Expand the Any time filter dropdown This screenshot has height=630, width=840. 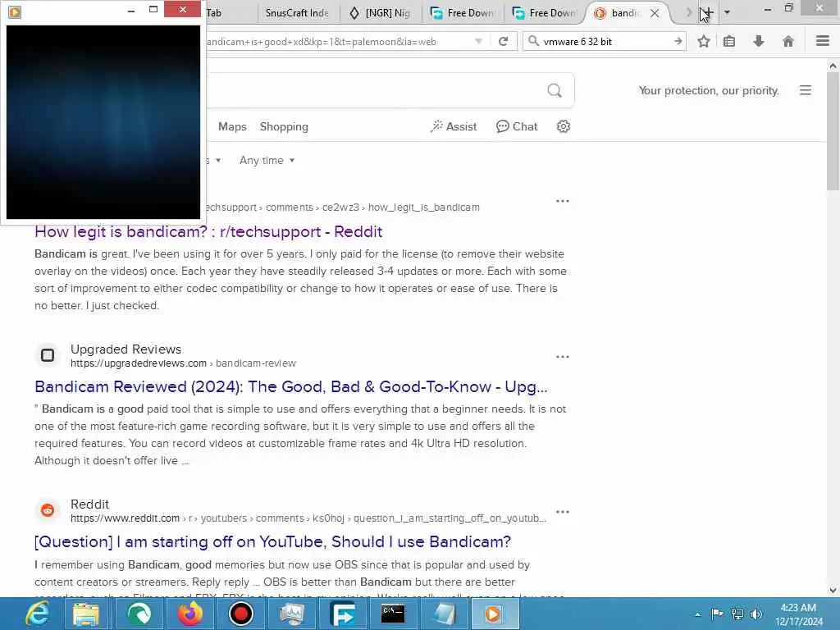(267, 160)
